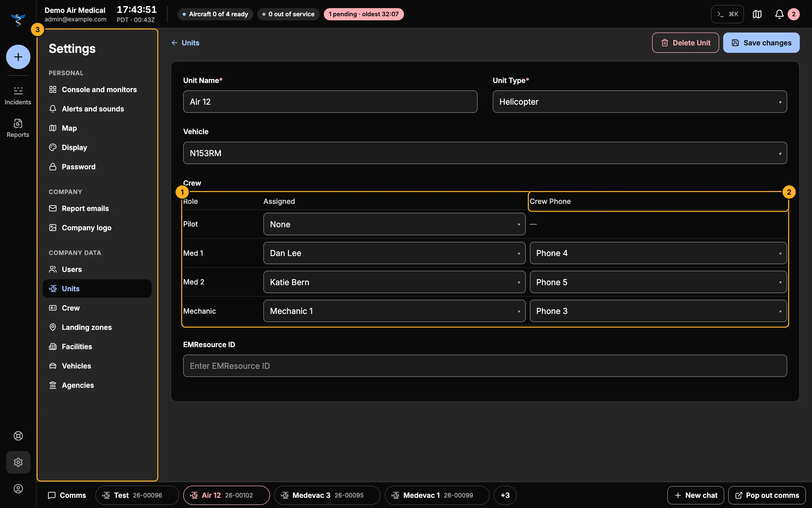Click the Unit Name field Air 12
Screen dimensions: 812x508
pos(330,102)
